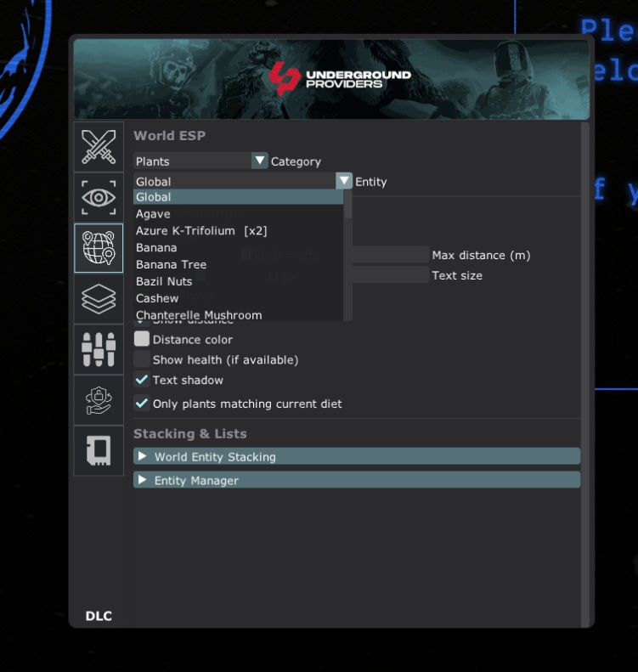This screenshot has width=638, height=672.
Task: Enable Show health (if available) checkbox
Action: click(141, 359)
